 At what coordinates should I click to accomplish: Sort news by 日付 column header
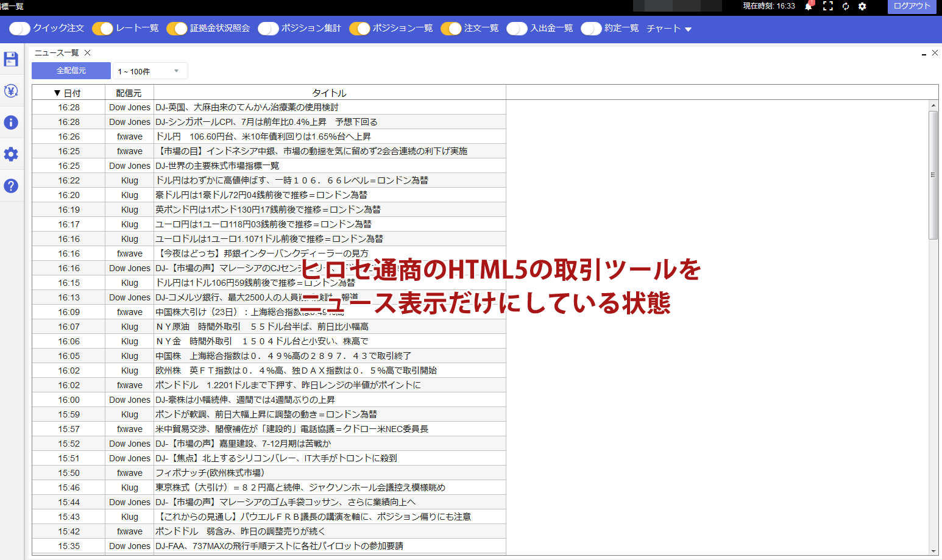(x=68, y=93)
